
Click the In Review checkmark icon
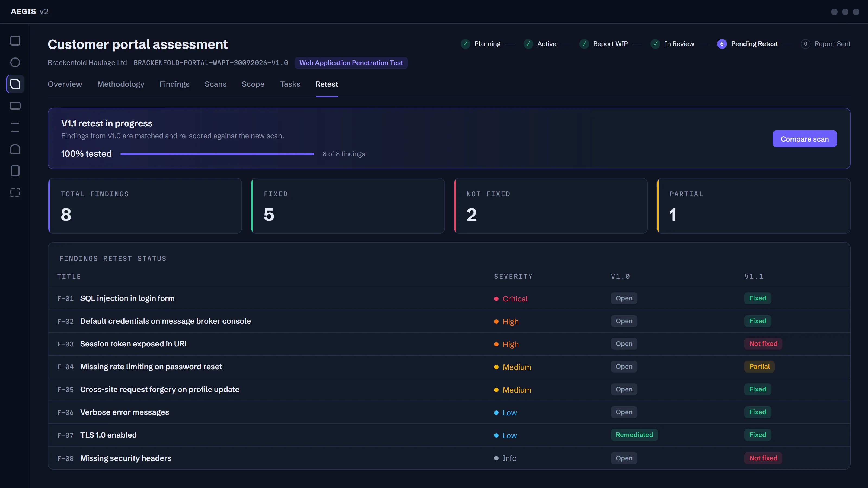(x=655, y=44)
